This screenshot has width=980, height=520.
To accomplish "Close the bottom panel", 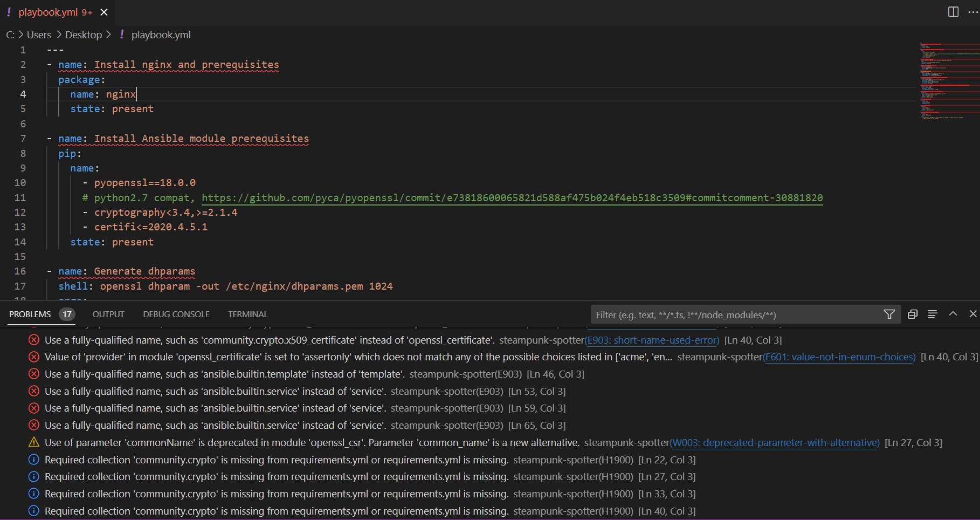I will (972, 314).
